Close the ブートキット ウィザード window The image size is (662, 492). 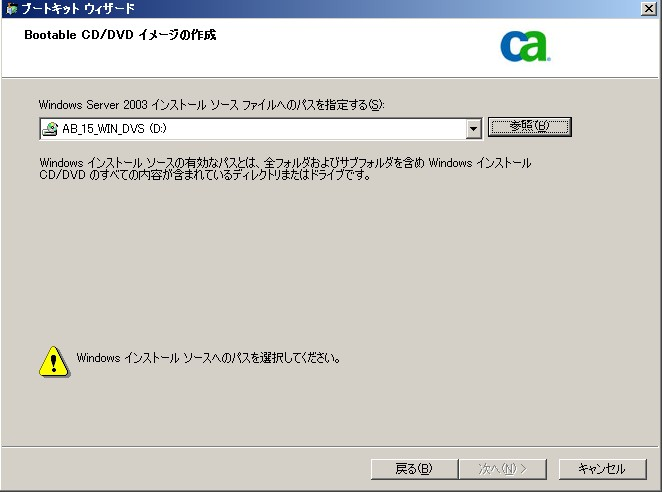coord(648,8)
